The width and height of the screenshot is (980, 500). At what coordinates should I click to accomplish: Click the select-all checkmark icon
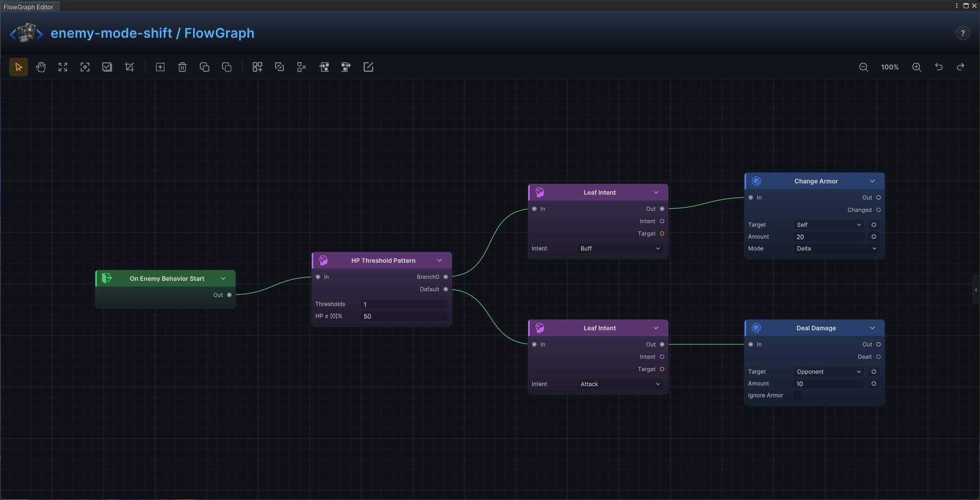coord(107,67)
